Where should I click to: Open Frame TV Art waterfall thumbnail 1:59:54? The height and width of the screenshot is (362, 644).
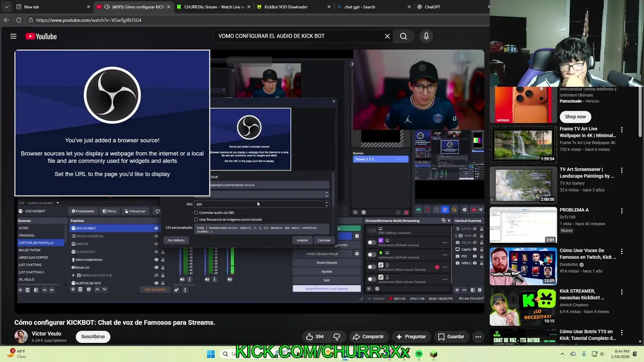[523, 144]
